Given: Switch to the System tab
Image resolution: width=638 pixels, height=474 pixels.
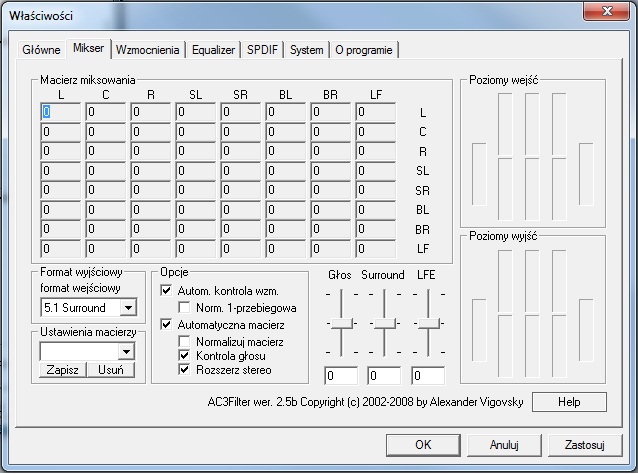Looking at the screenshot, I should coord(306,50).
